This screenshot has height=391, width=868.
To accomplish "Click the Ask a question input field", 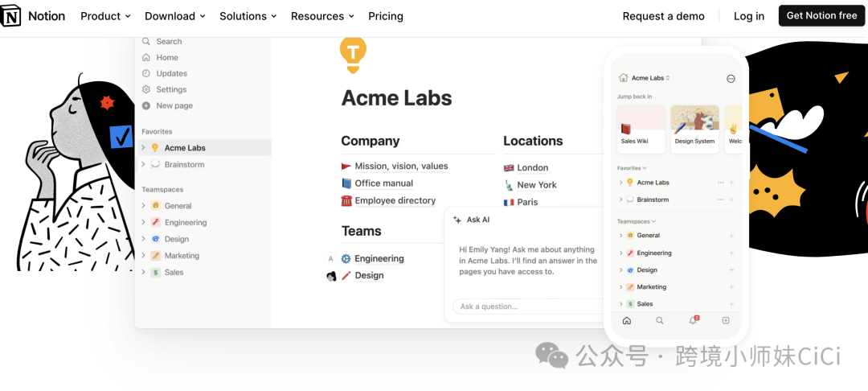I will 529,307.
